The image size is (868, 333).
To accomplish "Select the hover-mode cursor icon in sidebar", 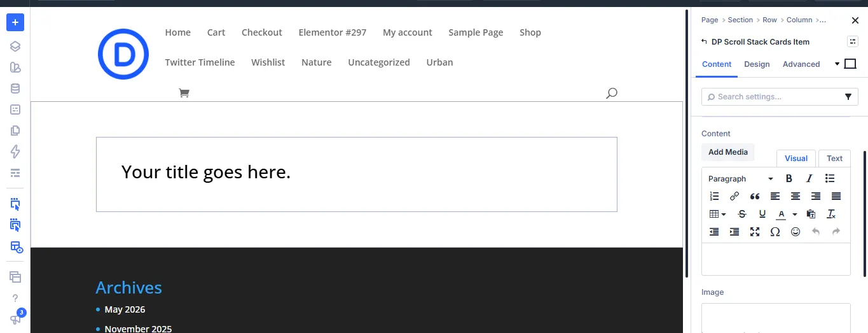I will coord(15,225).
